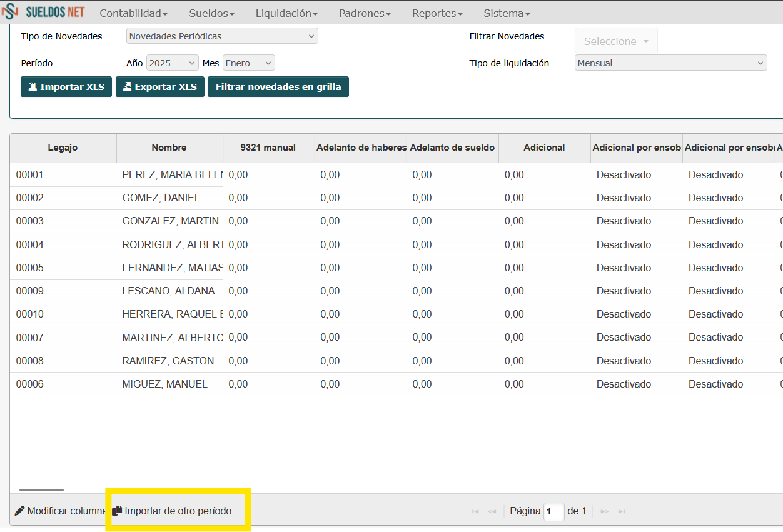The width and height of the screenshot is (783, 532).
Task: Click the name RODRIGUEZ, ALBERT
Action: [x=172, y=245]
